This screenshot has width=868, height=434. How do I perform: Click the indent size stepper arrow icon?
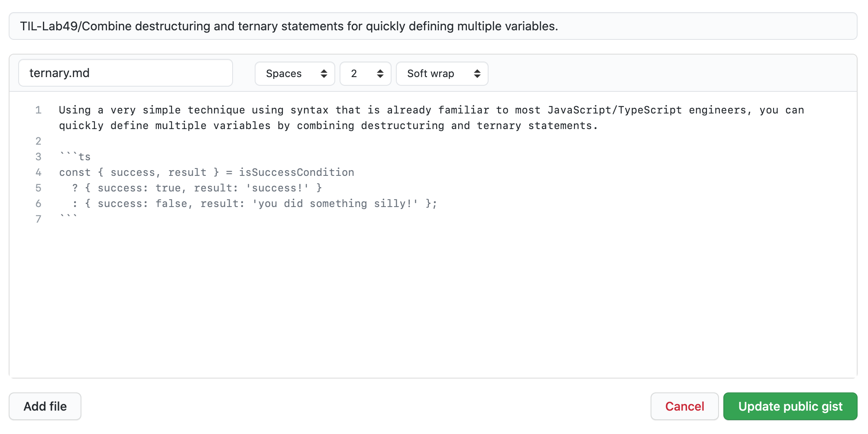pyautogui.click(x=380, y=74)
